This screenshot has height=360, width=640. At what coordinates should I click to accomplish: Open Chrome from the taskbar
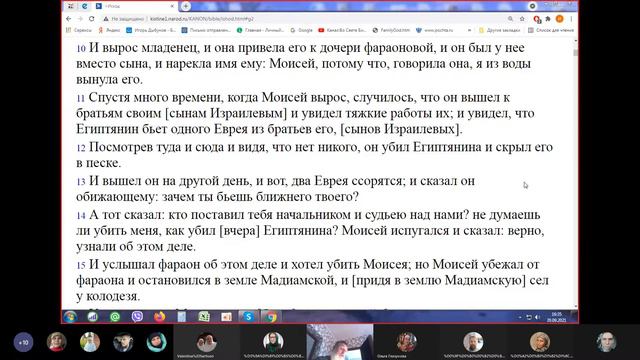tap(271, 317)
